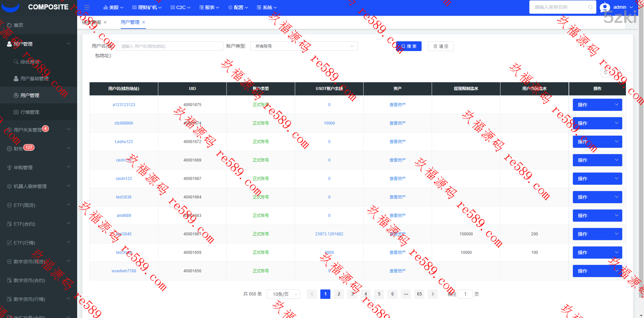Click the hamburger menu collapse icon
Viewport: 644px width, 318px height.
click(87, 7)
